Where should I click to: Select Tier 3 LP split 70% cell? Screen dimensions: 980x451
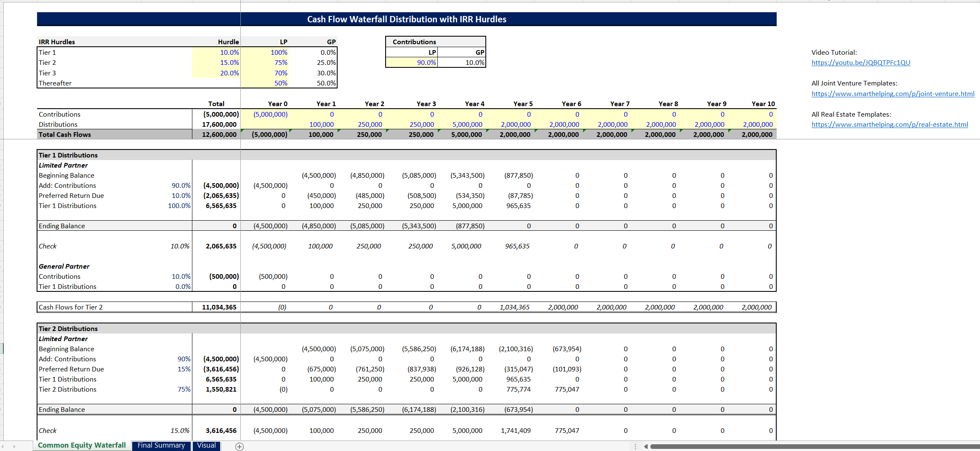coord(265,73)
